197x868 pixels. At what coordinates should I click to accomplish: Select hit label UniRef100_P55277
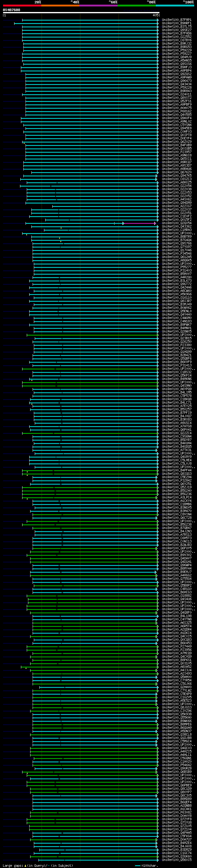(176, 267)
